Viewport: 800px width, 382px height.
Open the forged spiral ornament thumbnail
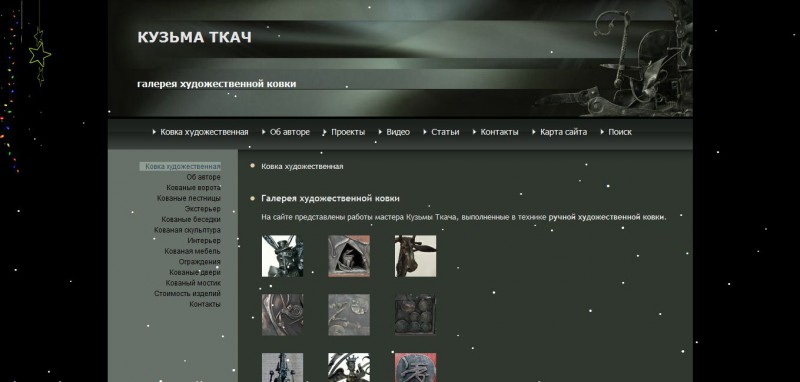(x=282, y=315)
